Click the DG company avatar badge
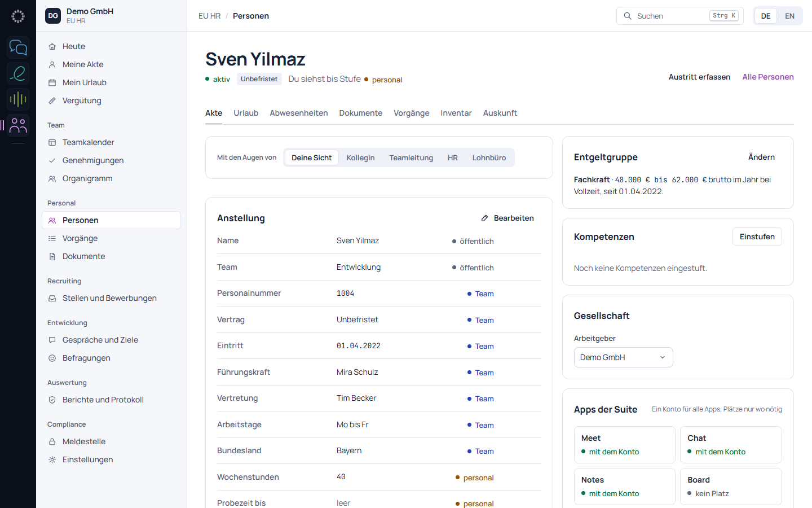This screenshot has height=508, width=812. point(53,16)
